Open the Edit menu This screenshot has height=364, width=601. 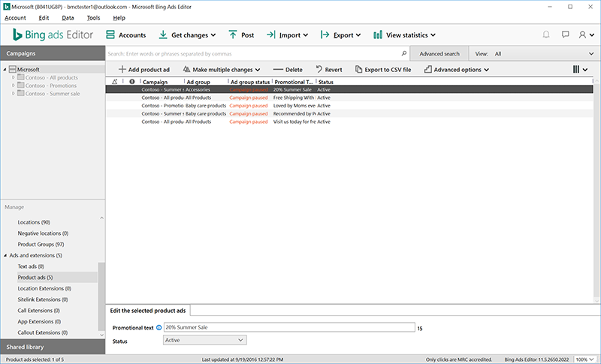44,18
